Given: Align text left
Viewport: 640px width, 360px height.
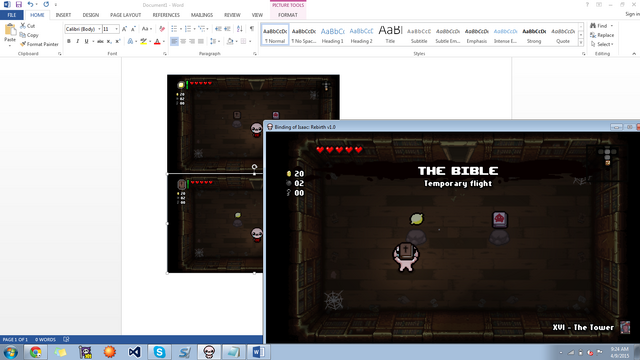Looking at the screenshot, I should pyautogui.click(x=174, y=41).
